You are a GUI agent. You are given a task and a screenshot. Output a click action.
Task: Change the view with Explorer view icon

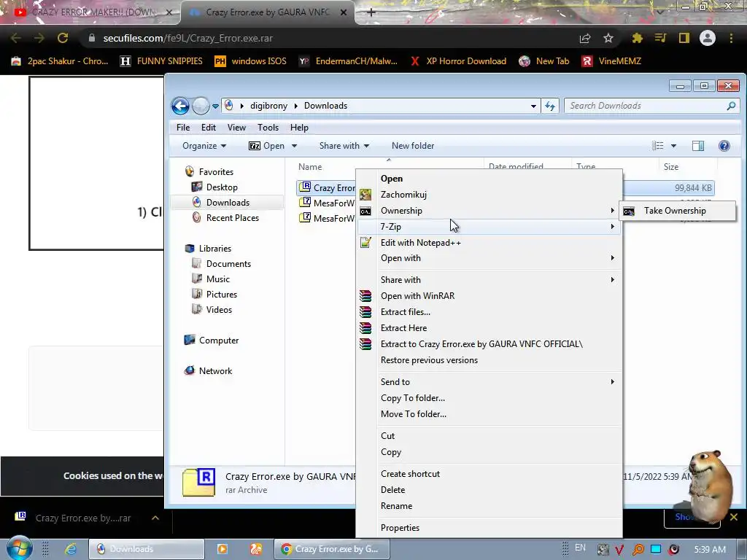pos(657,146)
